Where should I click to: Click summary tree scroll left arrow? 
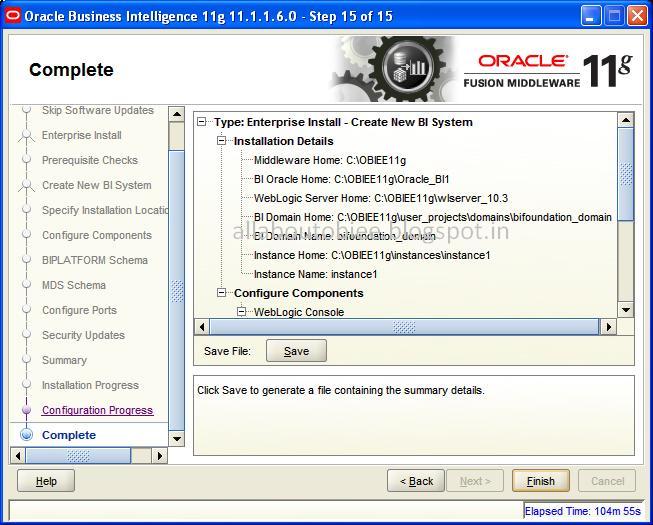tap(202, 327)
